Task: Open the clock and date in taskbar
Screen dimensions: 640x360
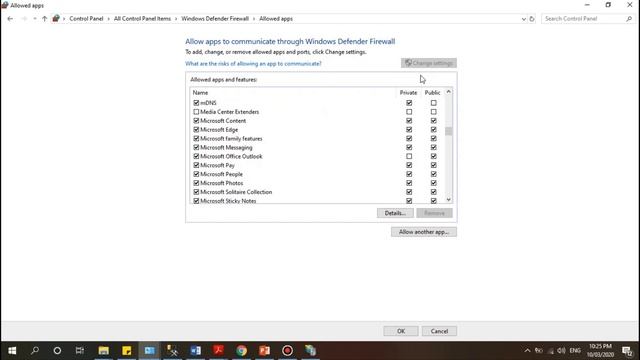Action: pyautogui.click(x=600, y=351)
